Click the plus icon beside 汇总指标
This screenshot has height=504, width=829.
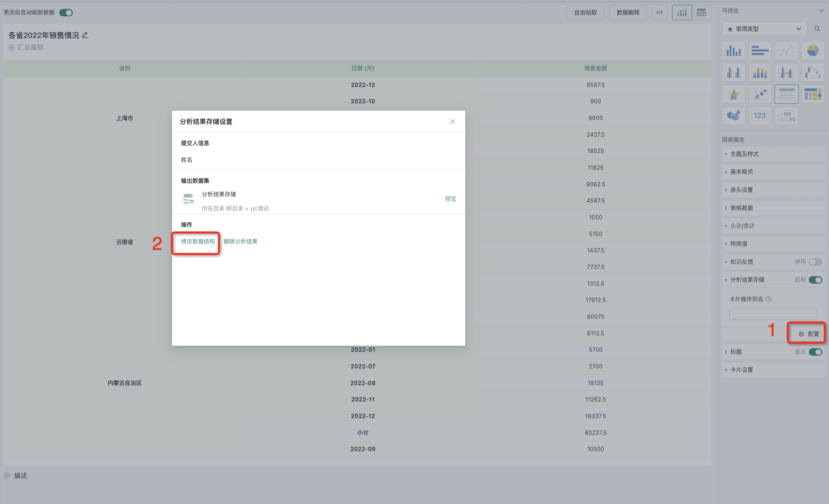tap(11, 48)
